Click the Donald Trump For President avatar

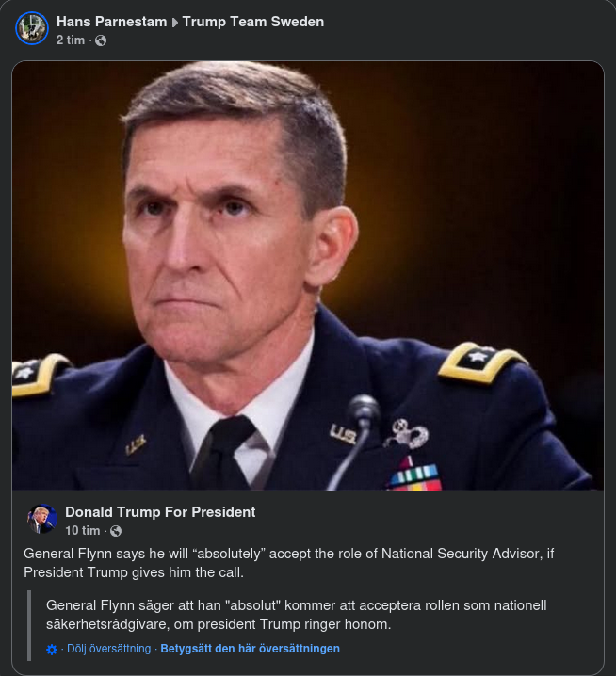42,520
